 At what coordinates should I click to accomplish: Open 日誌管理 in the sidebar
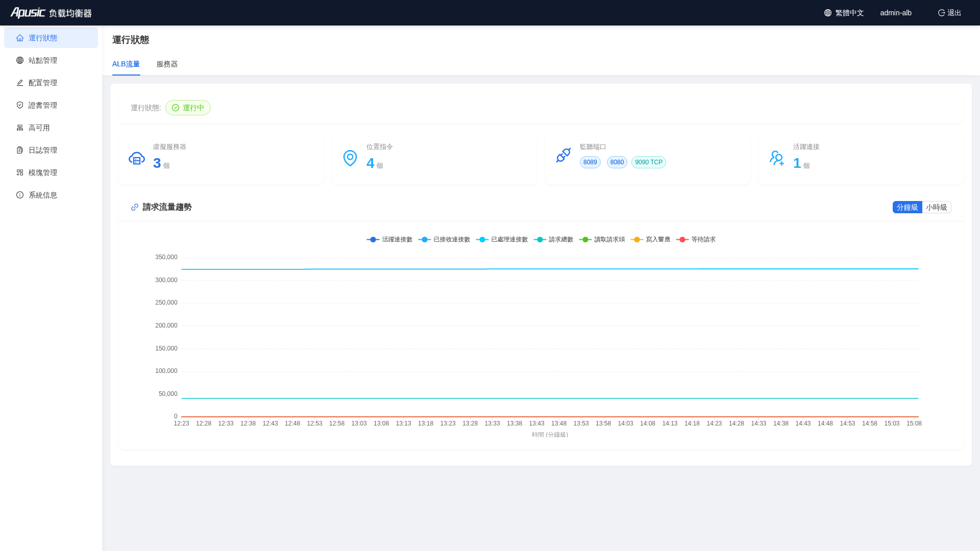[51, 150]
